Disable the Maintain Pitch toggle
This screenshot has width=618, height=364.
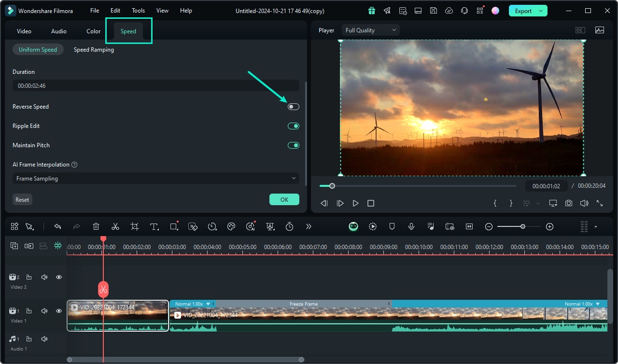[294, 145]
